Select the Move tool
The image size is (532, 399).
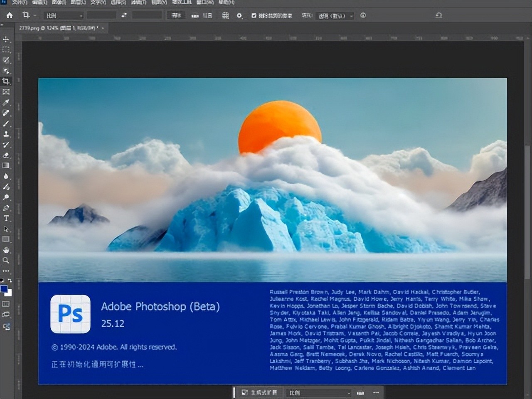coord(6,39)
